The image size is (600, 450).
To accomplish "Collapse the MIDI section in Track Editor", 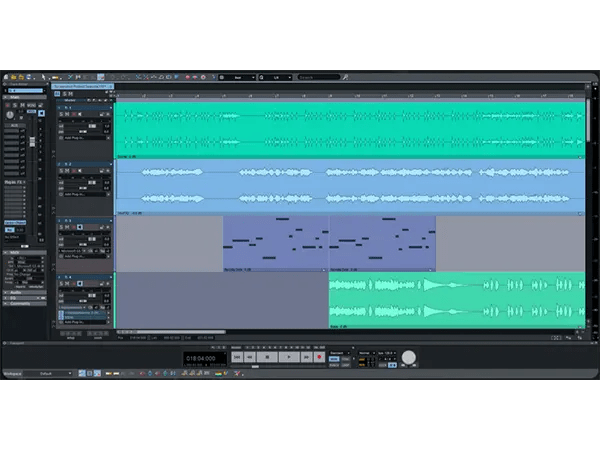I will click(6, 253).
